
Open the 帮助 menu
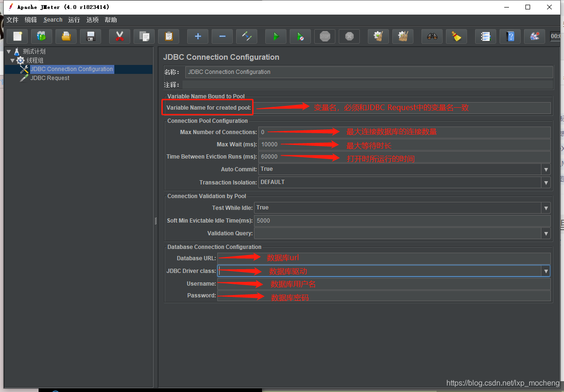point(111,20)
